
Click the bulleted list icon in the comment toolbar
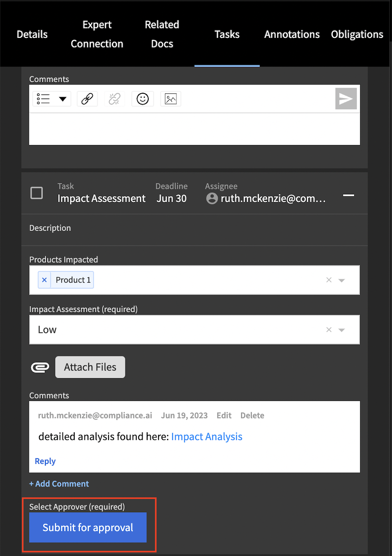(43, 99)
